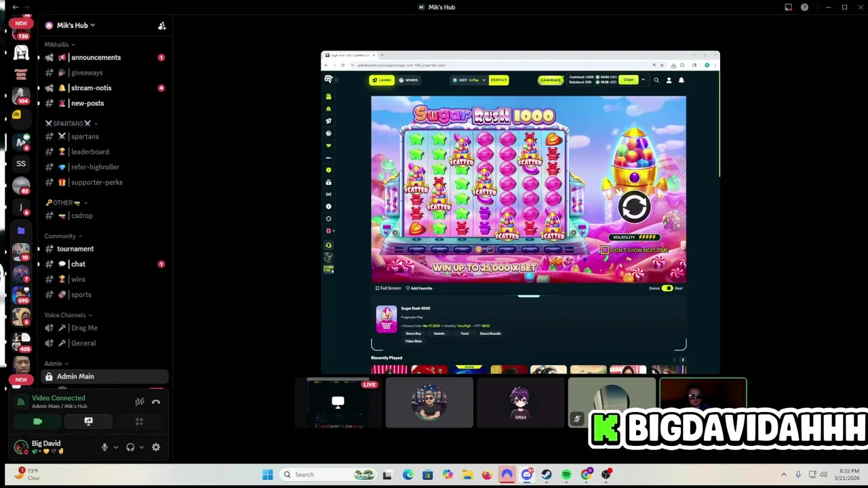Open Steam from the taskbar

tap(547, 474)
